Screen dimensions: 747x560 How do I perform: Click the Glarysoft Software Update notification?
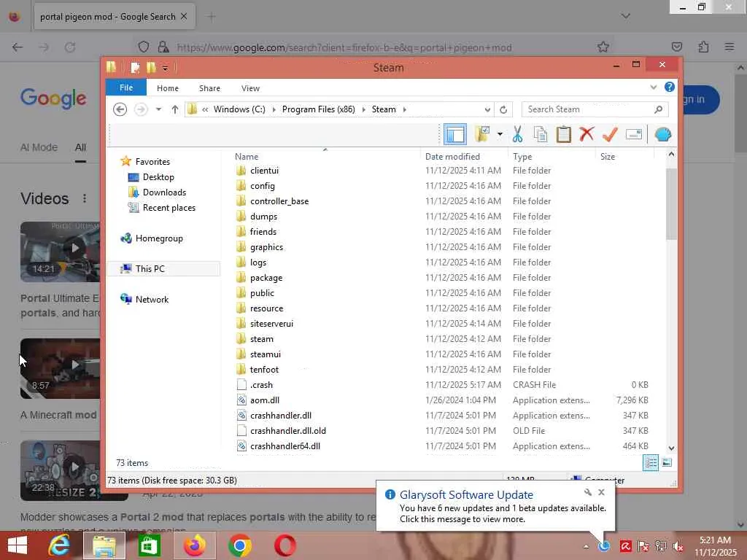[495, 506]
